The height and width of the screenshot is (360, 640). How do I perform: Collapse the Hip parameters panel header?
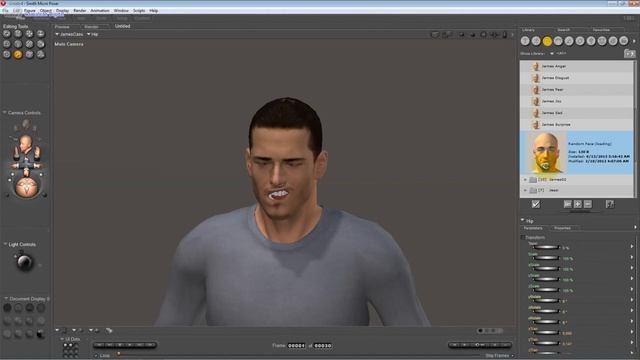[522, 220]
